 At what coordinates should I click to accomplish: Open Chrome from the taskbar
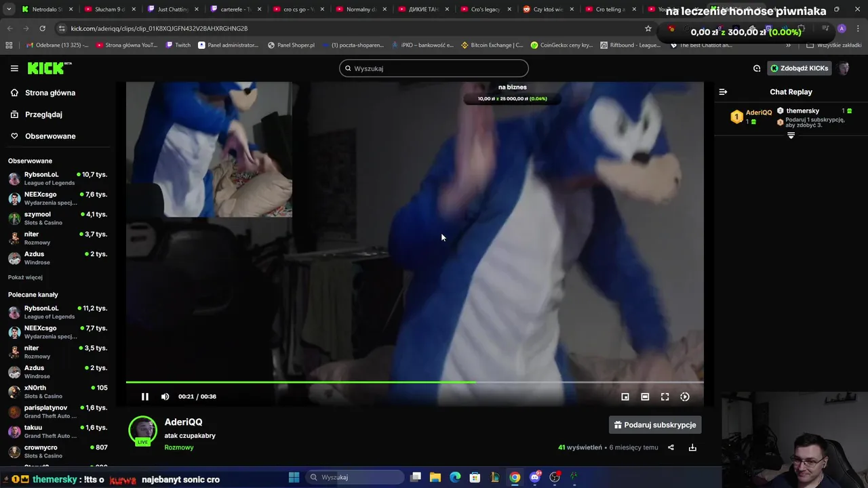[515, 477]
